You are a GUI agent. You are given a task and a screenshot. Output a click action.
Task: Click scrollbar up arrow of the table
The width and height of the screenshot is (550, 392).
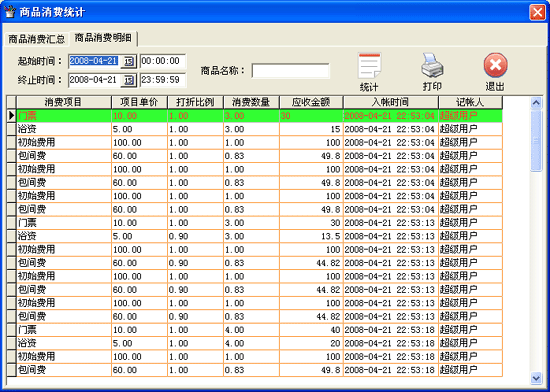[x=536, y=103]
